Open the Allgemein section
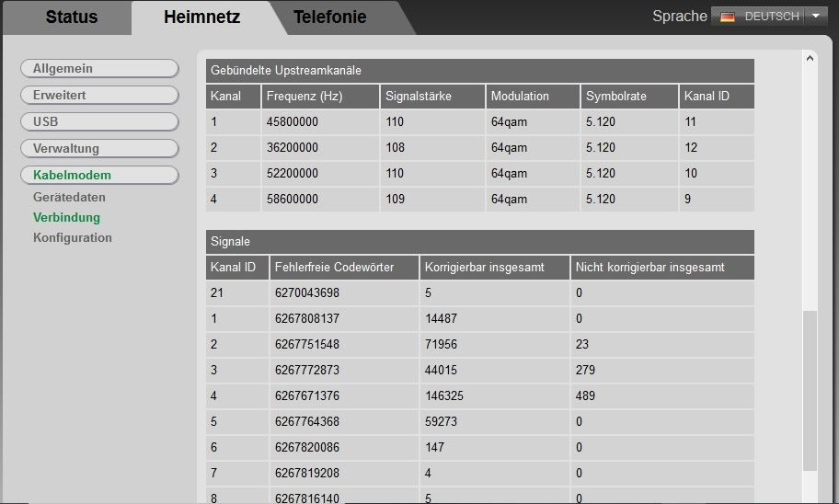This screenshot has height=504, width=839. pyautogui.click(x=99, y=68)
